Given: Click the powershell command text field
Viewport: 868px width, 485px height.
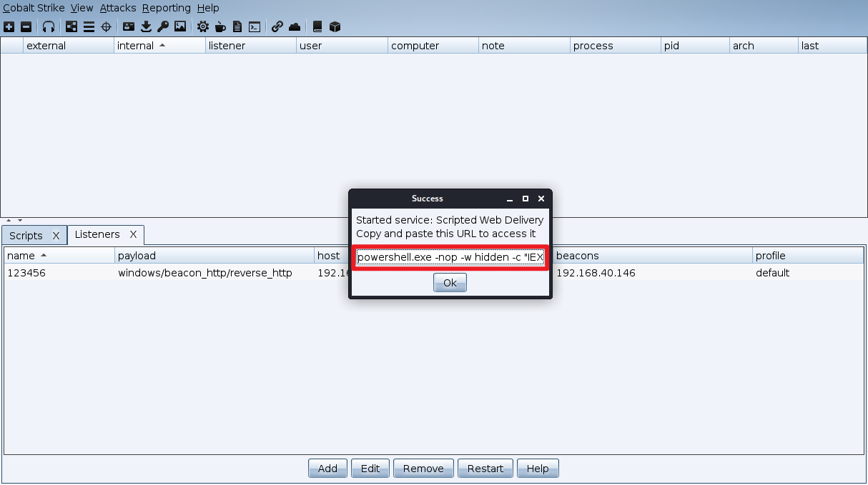Looking at the screenshot, I should (450, 257).
